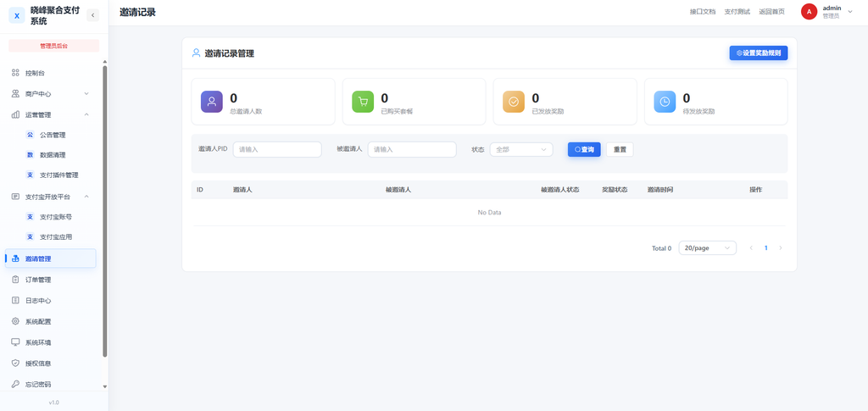868x411 pixels.
Task: Click the 控制台 grid icon
Action: pyautogui.click(x=15, y=73)
